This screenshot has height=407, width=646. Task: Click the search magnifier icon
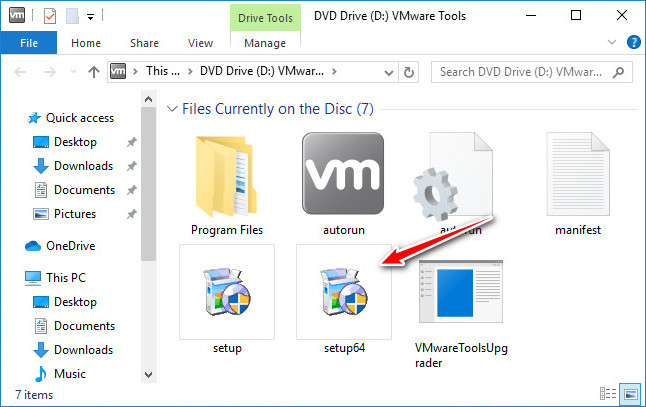pyautogui.click(x=618, y=73)
